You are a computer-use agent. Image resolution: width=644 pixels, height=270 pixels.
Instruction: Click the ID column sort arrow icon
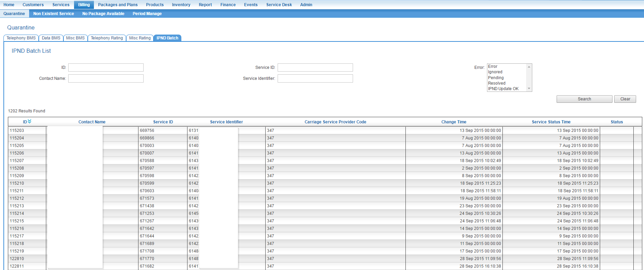(29, 121)
